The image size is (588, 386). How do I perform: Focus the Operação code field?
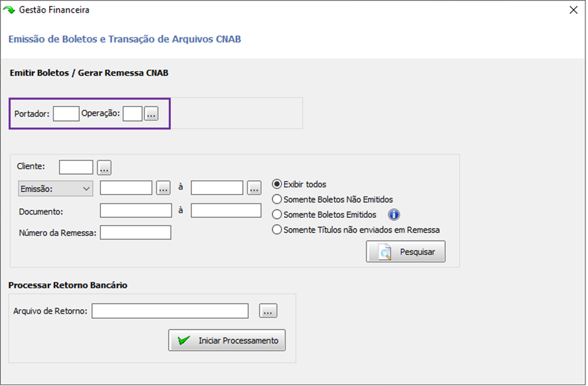[132, 114]
